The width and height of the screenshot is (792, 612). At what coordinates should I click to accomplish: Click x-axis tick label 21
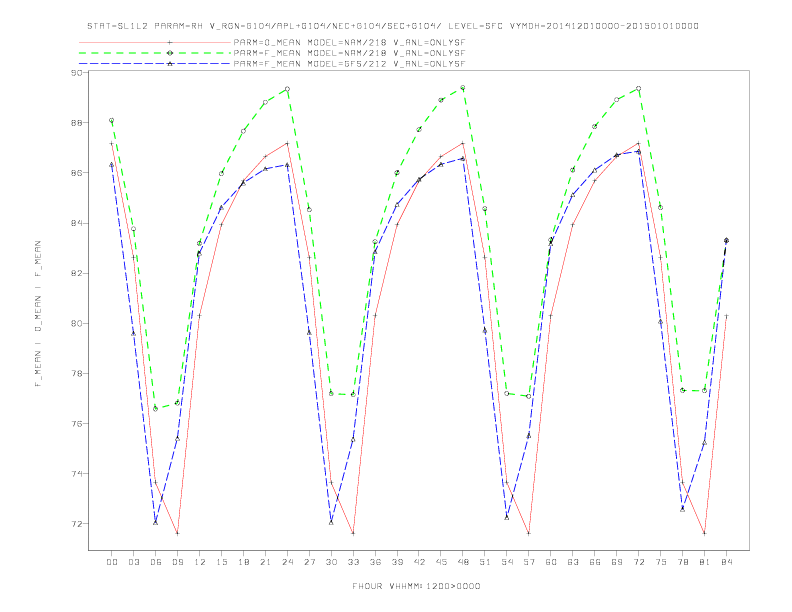(265, 562)
